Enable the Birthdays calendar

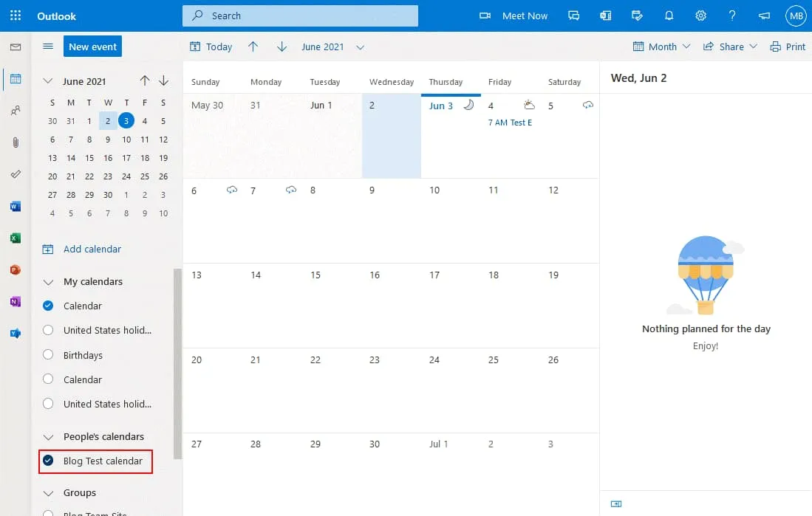tap(49, 355)
